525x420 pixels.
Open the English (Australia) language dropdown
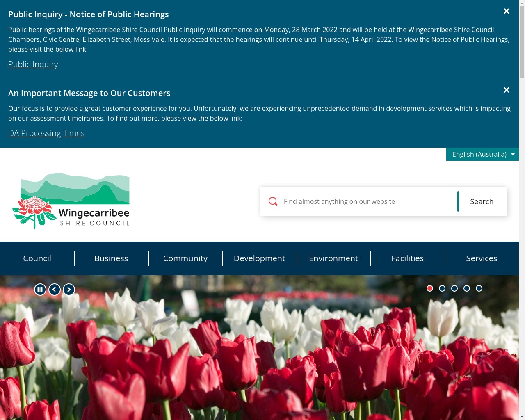pyautogui.click(x=482, y=154)
